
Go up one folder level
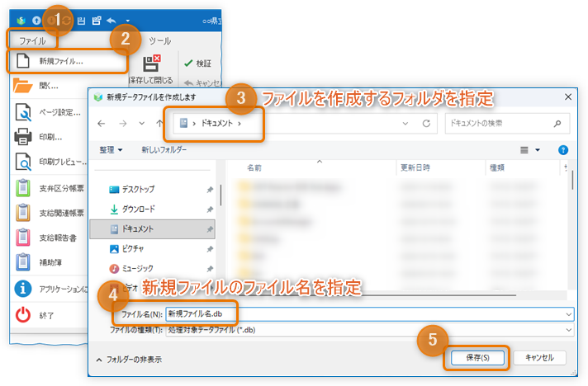159,123
